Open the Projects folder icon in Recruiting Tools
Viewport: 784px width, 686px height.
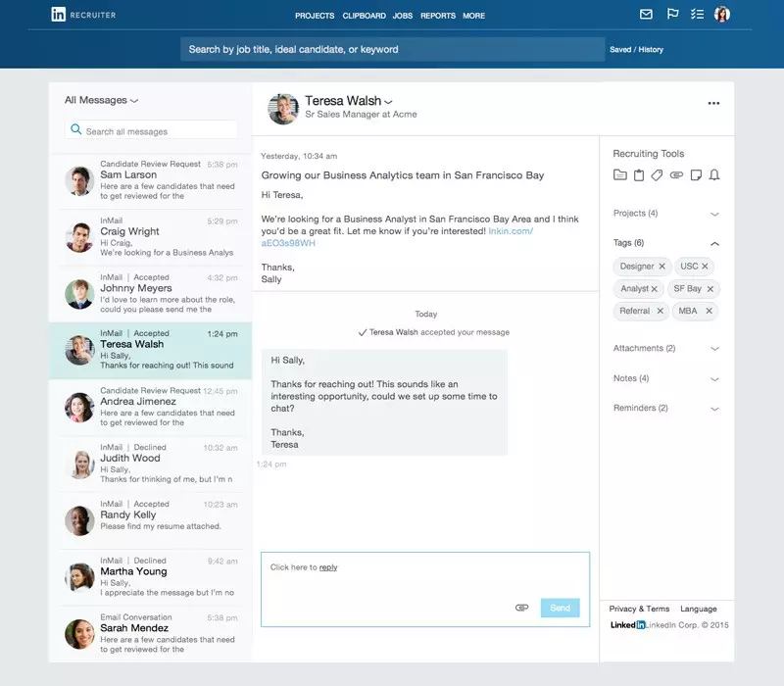click(620, 174)
